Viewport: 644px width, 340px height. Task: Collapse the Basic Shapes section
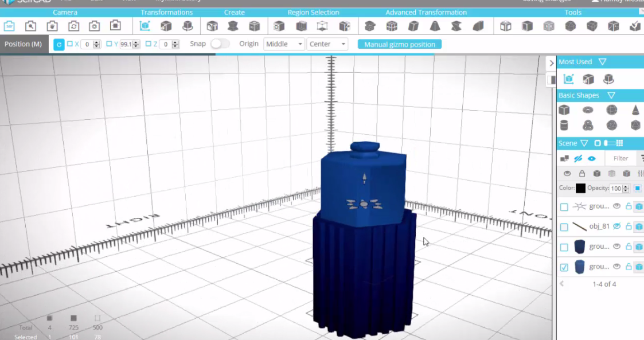pyautogui.click(x=611, y=95)
